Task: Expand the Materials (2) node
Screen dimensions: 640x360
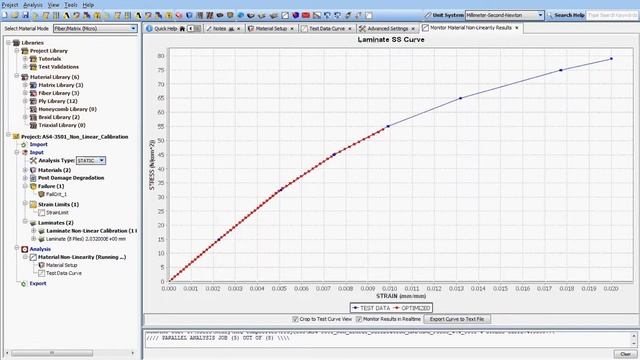Action: click(x=25, y=170)
